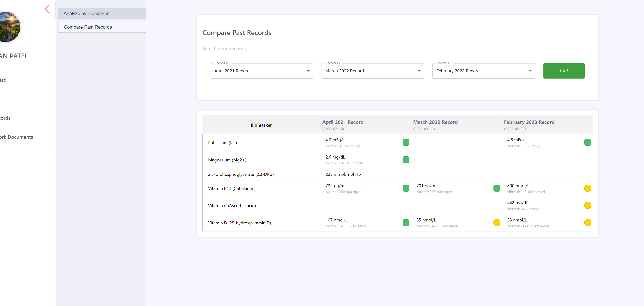The image size is (644, 306).
Task: Click green indicator for Vitamin B12 732 pg/mL
Action: coord(406,188)
